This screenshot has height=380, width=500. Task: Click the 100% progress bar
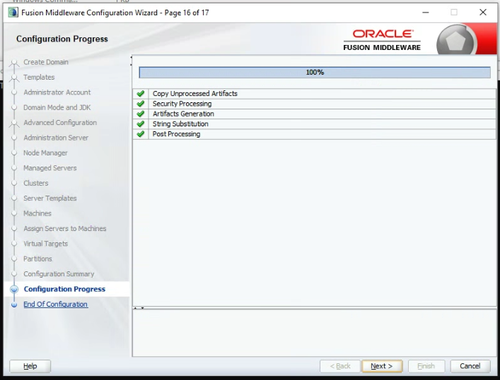coord(315,72)
